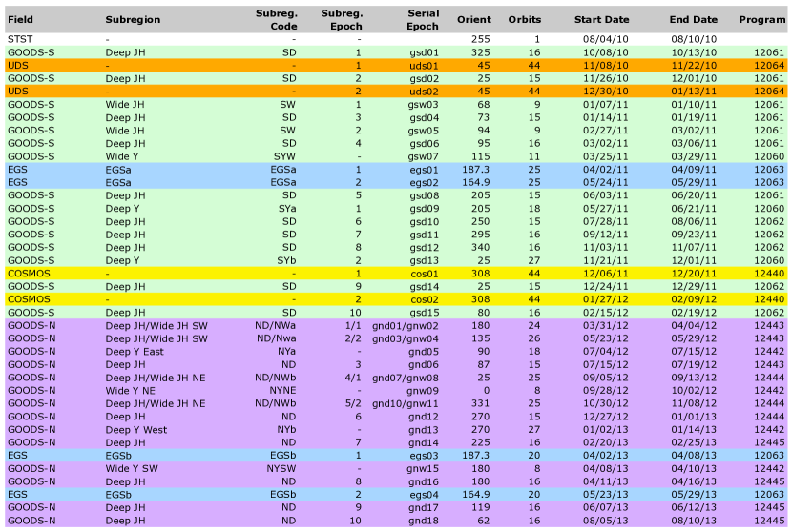Click the Orient column header
This screenshot has width=792, height=532.
click(474, 20)
